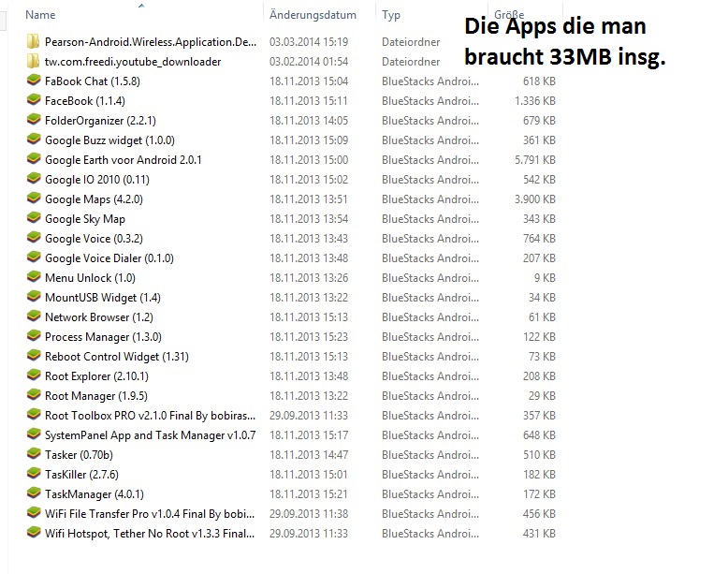Click the Wifi Hotspot, Tether No Root icon
The image size is (728, 574).
click(34, 533)
